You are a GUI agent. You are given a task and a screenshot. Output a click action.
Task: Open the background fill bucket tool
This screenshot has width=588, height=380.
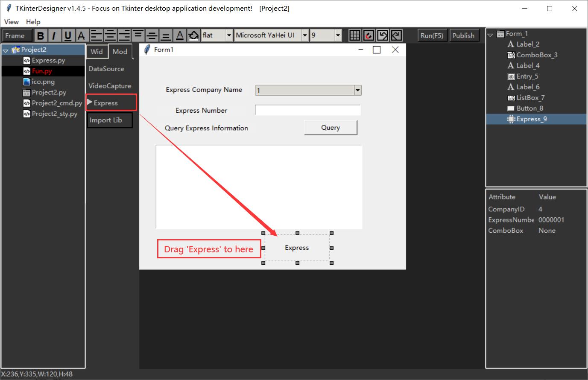(194, 35)
